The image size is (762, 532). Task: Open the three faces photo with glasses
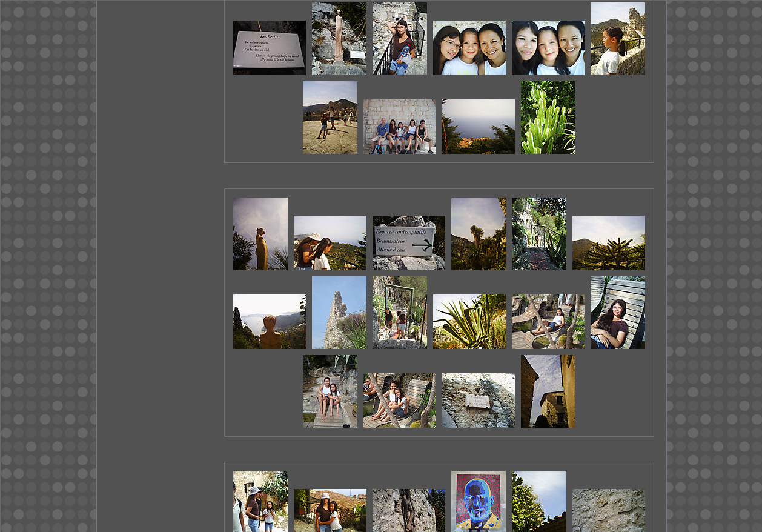pyautogui.click(x=469, y=48)
